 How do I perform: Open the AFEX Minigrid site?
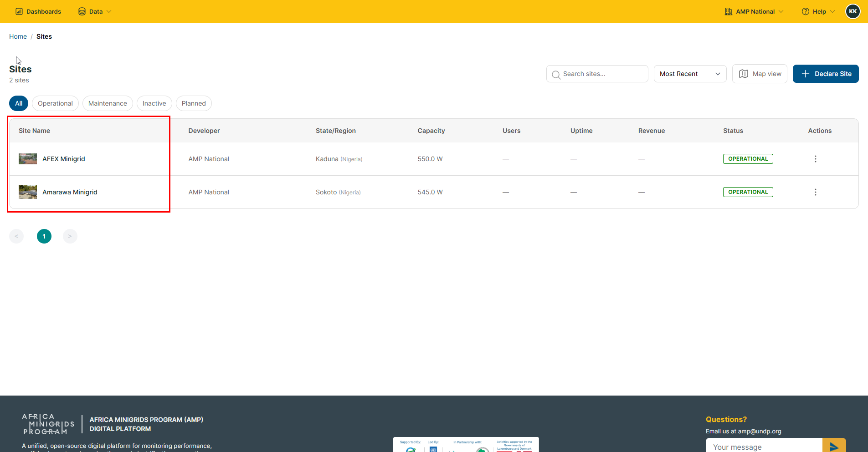point(64,159)
